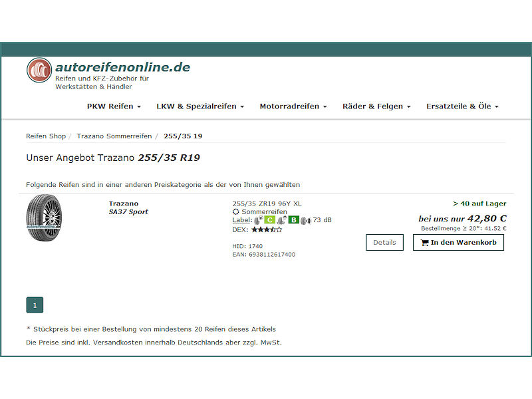532x399 pixels.
Task: Click the Trazano brand name
Action: (124, 203)
